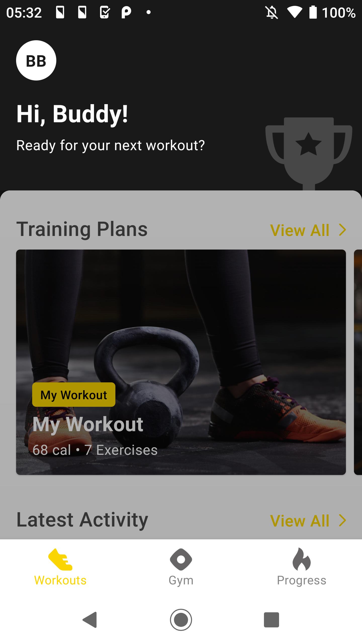Screen dimensions: 362x644
Task: Open the Progress flame icon
Action: [302, 559]
